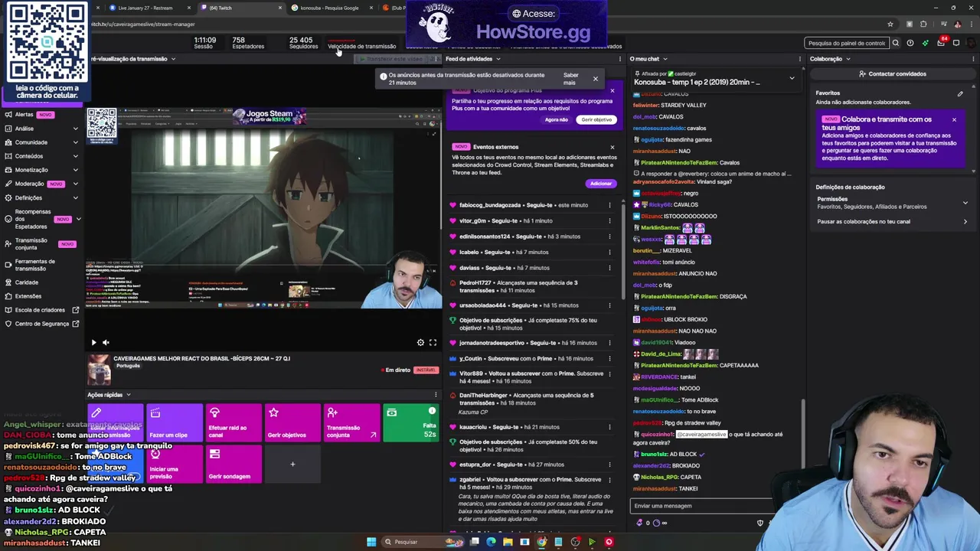
Task: Open the Windows Start menu
Action: click(x=371, y=542)
